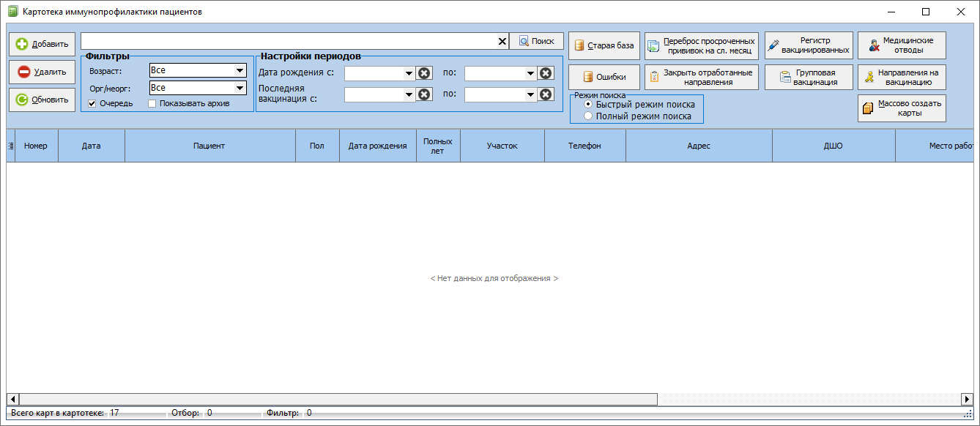Open the Орг/неорг filter dropdown
This screenshot has height=426, width=980.
(x=240, y=88)
